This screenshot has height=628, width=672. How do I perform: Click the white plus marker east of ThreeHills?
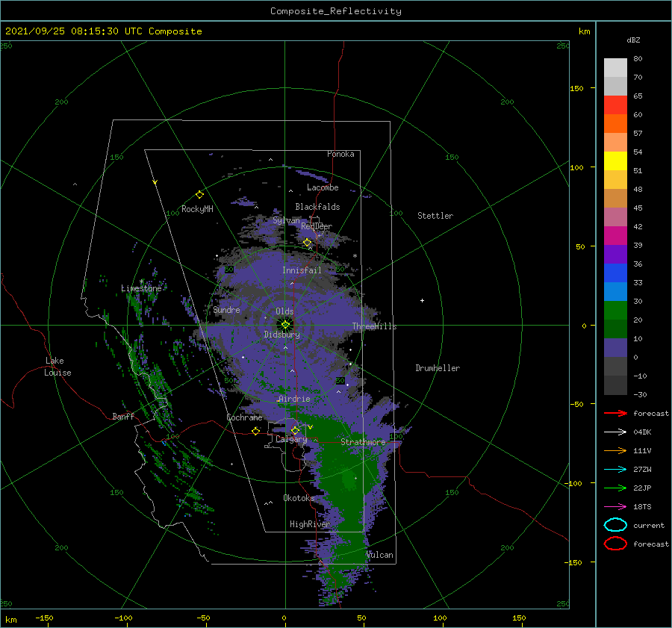tap(422, 300)
